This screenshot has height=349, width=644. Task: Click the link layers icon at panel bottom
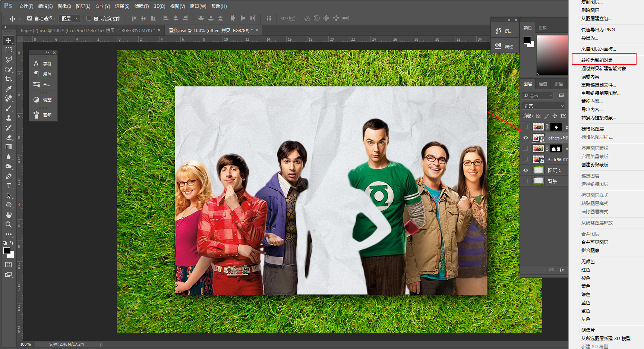[x=551, y=270]
